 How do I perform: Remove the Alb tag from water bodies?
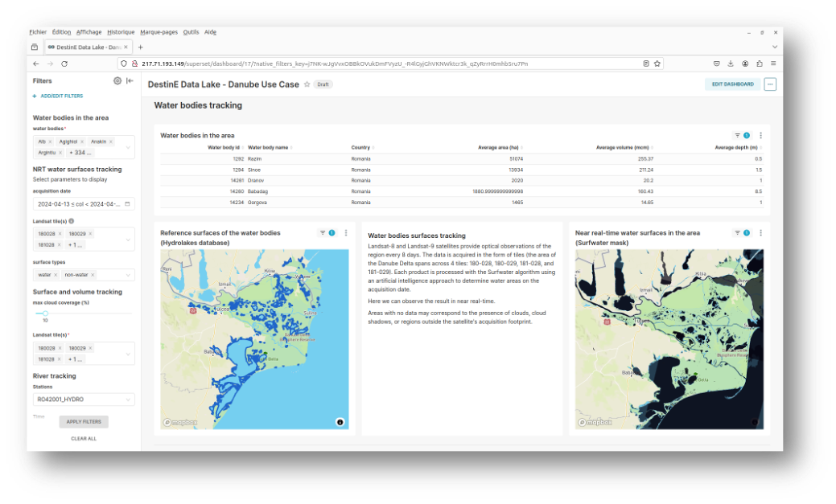(x=50, y=141)
